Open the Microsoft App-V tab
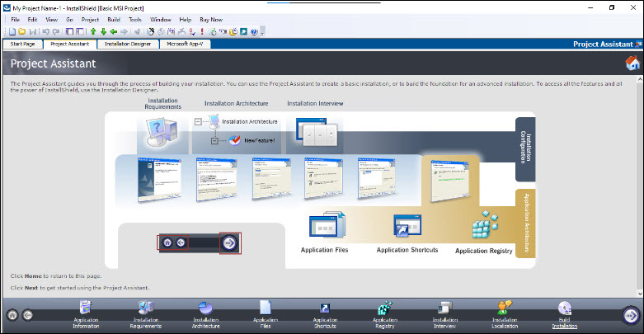The image size is (644, 334). tap(185, 44)
